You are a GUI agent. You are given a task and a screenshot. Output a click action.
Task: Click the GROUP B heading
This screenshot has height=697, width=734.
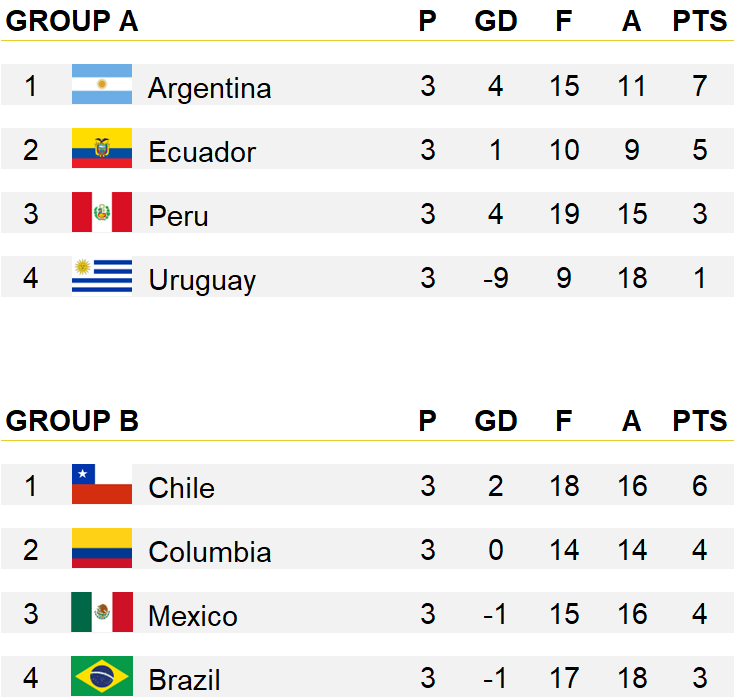coord(72,420)
